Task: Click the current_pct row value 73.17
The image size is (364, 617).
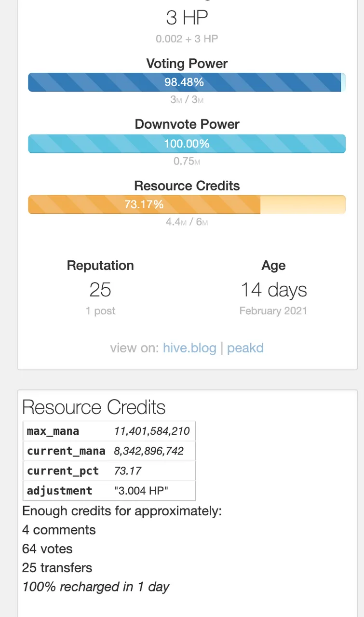Action: [x=124, y=471]
